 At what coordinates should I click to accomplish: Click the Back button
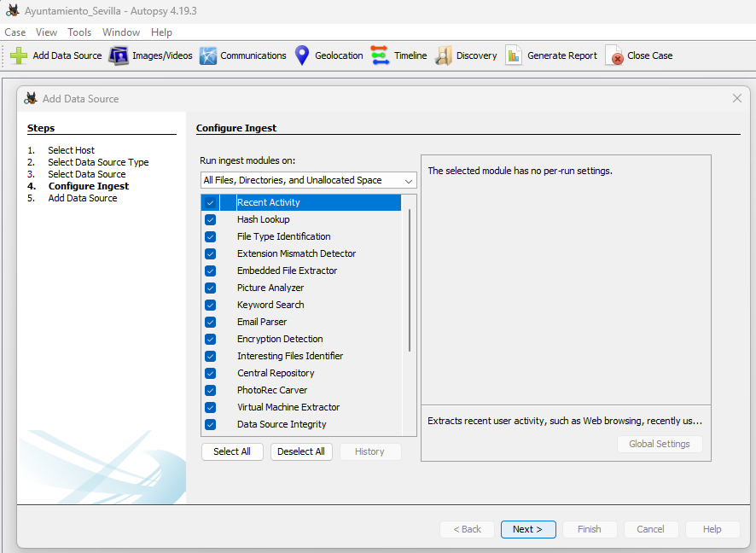tap(467, 529)
